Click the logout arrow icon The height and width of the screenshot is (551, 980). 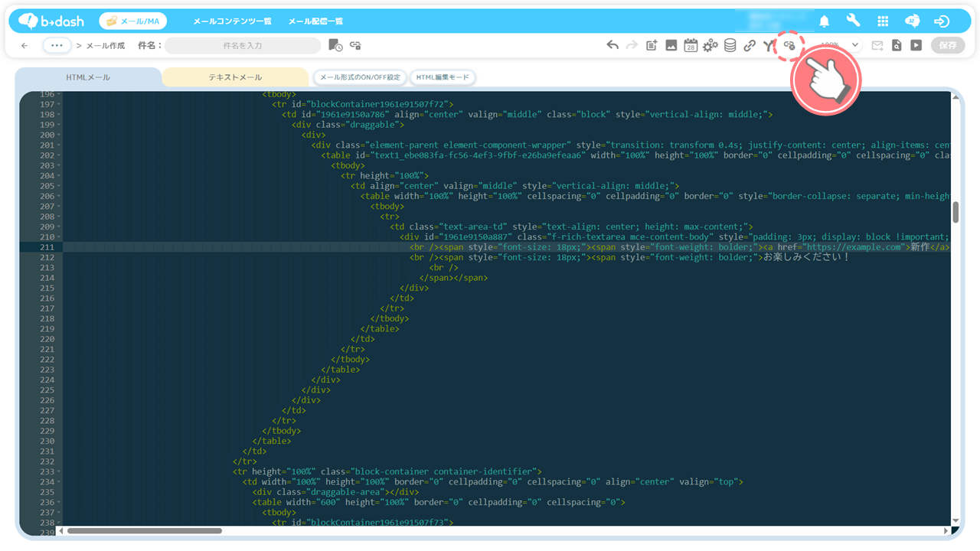coord(942,21)
